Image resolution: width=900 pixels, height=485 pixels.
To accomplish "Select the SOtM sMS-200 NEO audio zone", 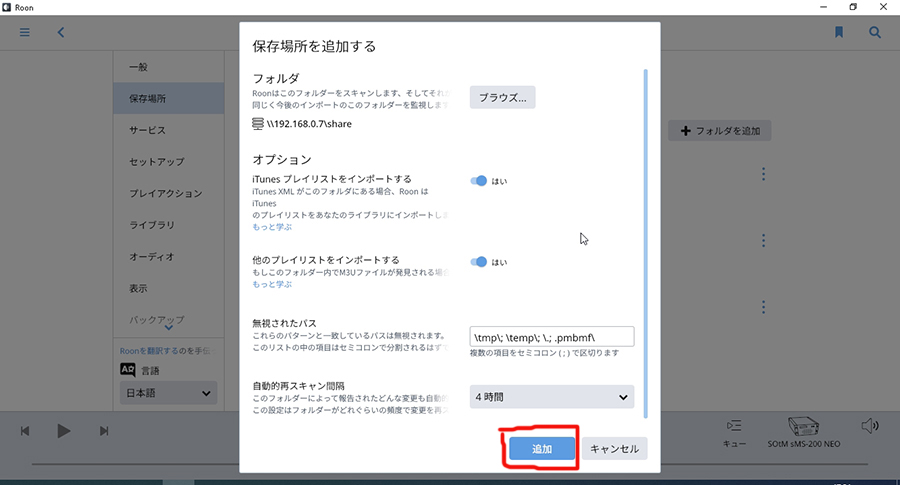I will [x=804, y=430].
